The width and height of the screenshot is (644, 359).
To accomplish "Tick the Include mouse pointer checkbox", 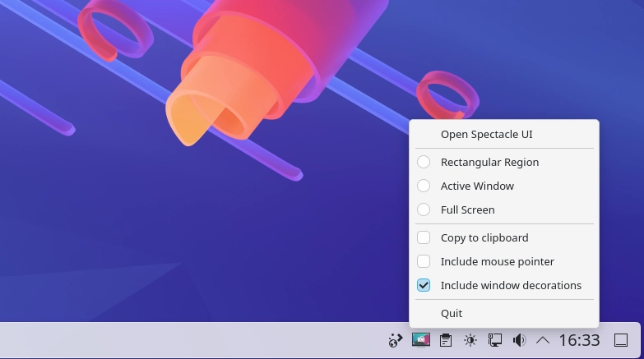I will [x=424, y=261].
